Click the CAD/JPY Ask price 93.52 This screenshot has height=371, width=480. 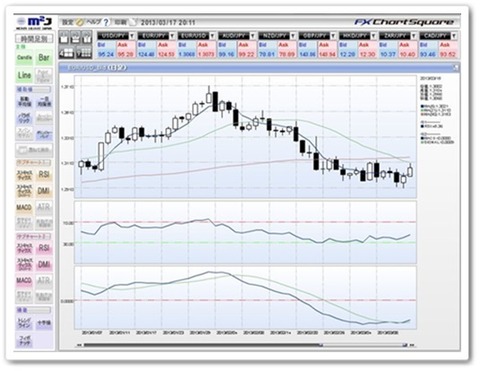pyautogui.click(x=448, y=54)
